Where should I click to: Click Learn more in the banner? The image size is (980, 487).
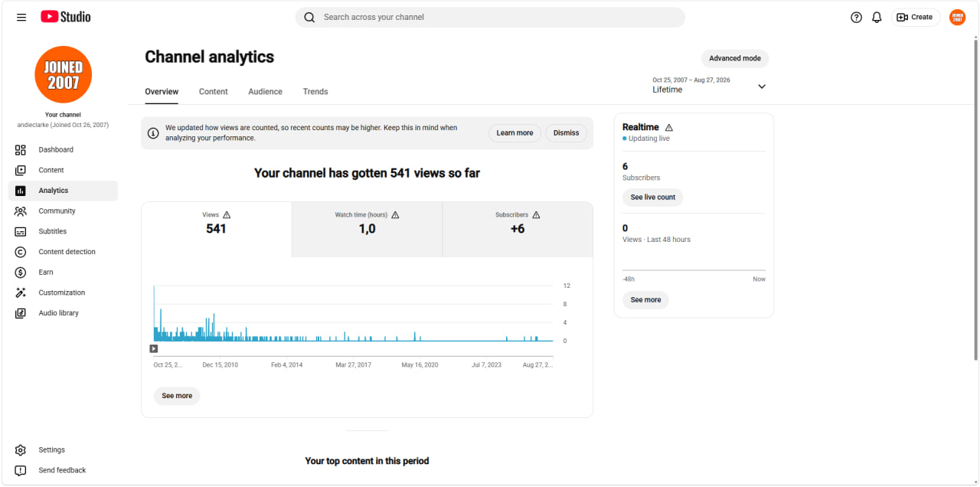tap(514, 133)
